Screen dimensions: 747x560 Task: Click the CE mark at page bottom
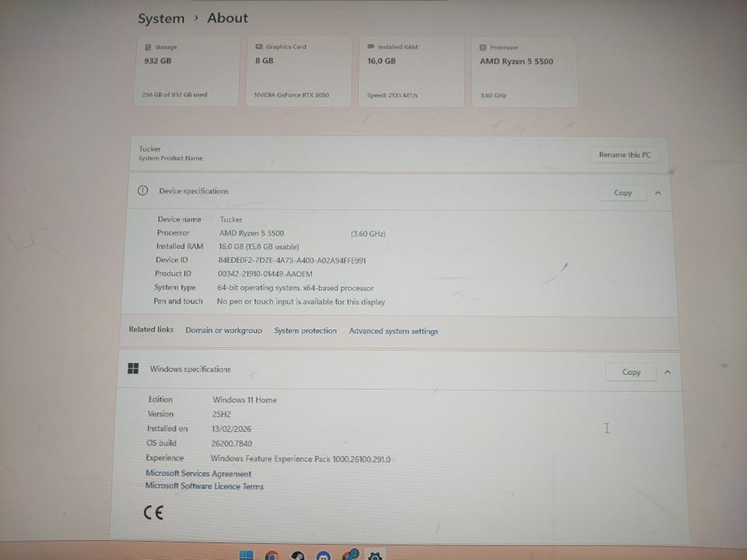(x=153, y=513)
